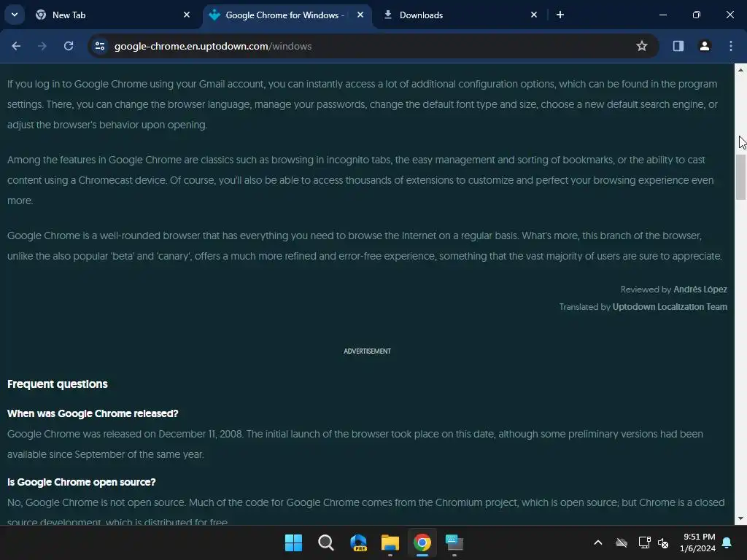The width and height of the screenshot is (747, 560).
Task: Click the Andrés López reviewer link
Action: coord(700,289)
